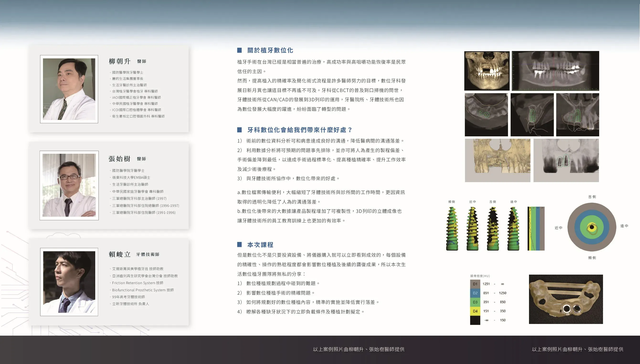640x364 pixels.
Task: Click the heading 牙科數位化會給我們帶來什麼好處？
Action: (x=299, y=130)
